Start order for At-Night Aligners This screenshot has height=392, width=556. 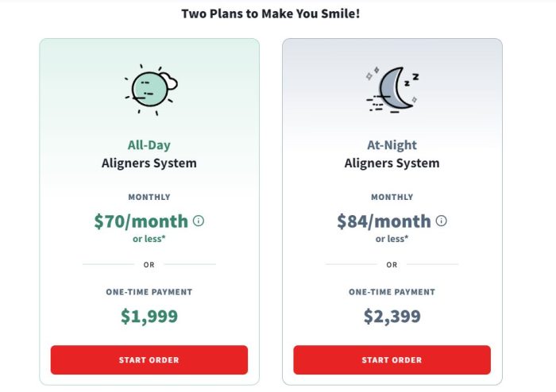click(392, 359)
